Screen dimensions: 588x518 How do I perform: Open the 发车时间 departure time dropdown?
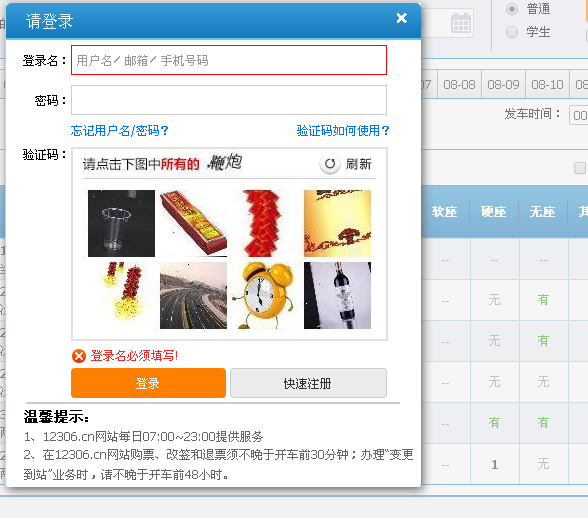pyautogui.click(x=579, y=115)
